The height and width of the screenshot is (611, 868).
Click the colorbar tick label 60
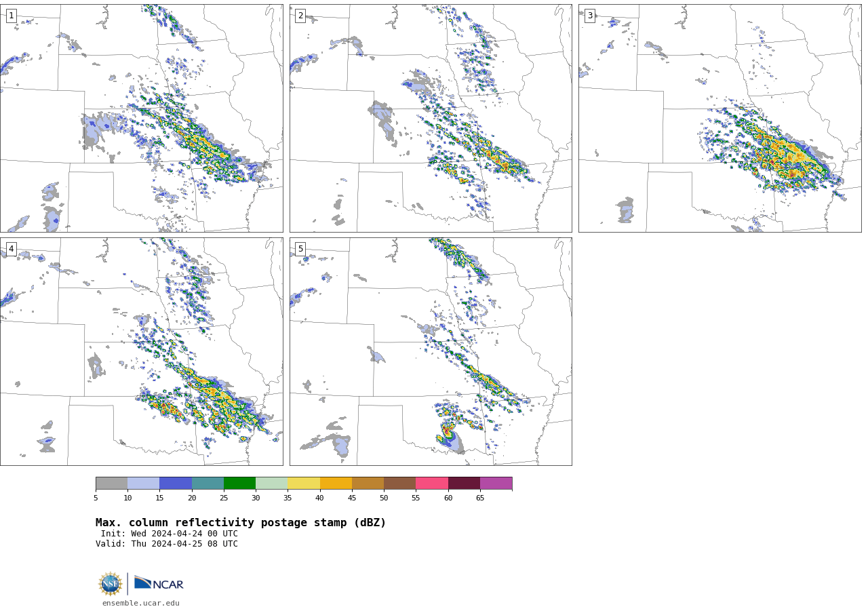(448, 498)
